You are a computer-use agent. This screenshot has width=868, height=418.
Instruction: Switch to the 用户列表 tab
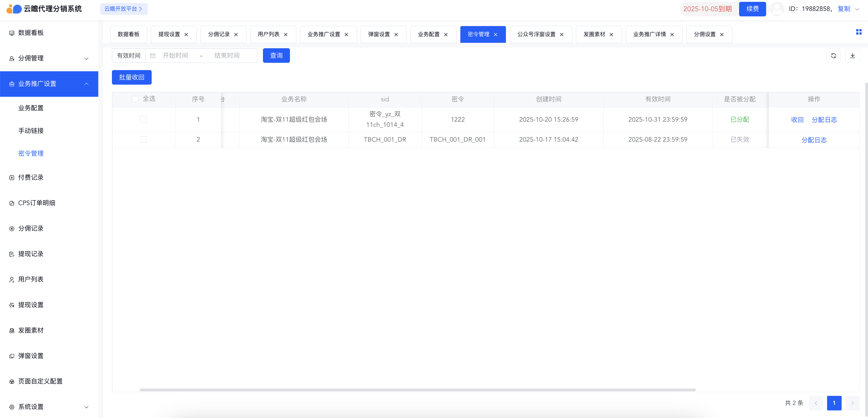click(268, 34)
